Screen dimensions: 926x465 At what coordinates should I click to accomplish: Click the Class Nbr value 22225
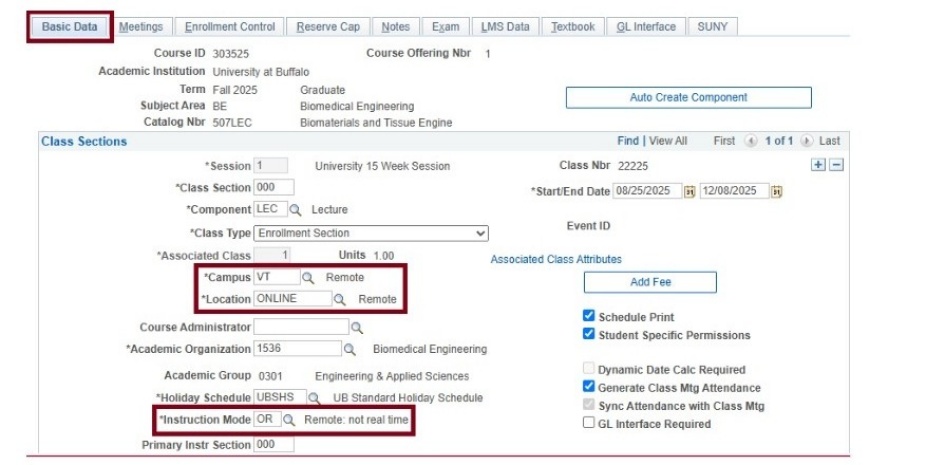point(633,166)
